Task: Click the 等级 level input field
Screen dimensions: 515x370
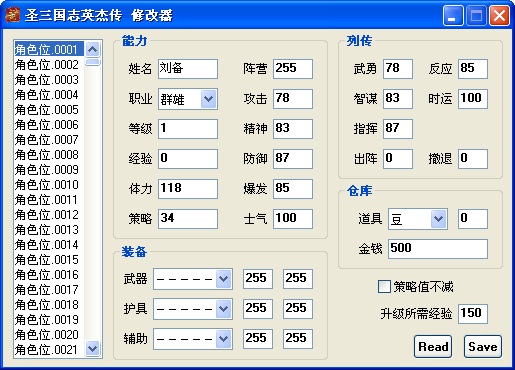Action: click(188, 129)
